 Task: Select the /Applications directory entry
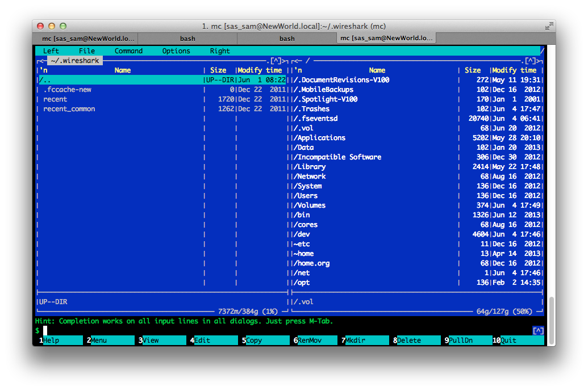tap(320, 138)
